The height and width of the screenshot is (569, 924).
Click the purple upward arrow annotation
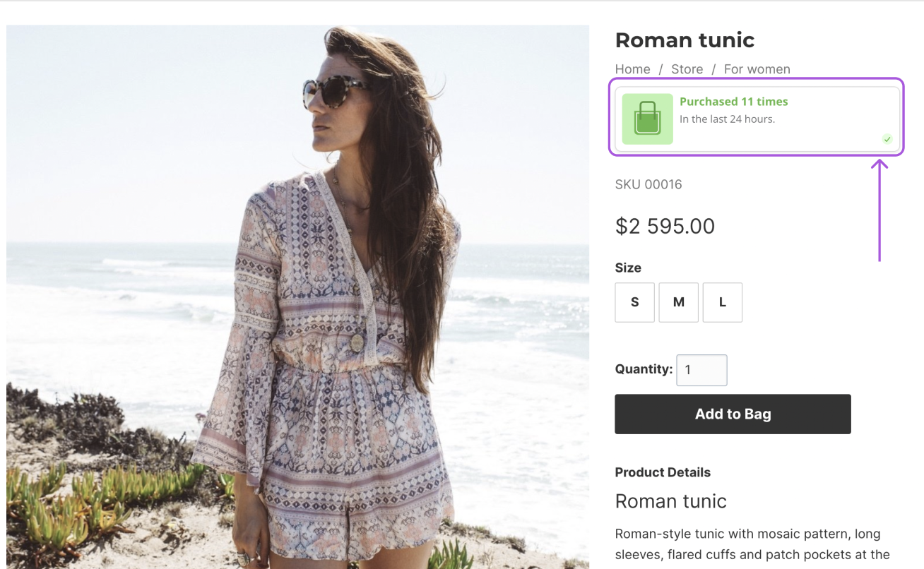pos(879,210)
